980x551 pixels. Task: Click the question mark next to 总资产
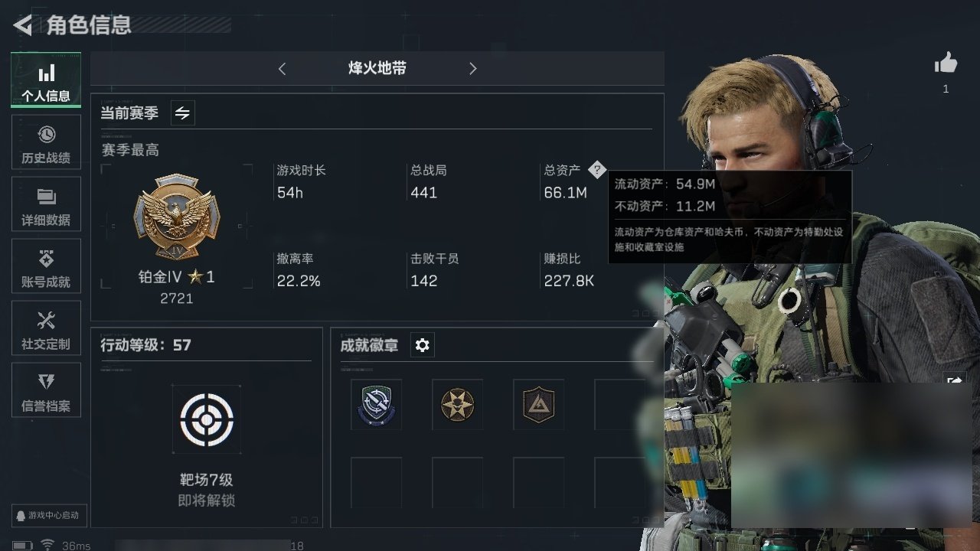click(597, 170)
